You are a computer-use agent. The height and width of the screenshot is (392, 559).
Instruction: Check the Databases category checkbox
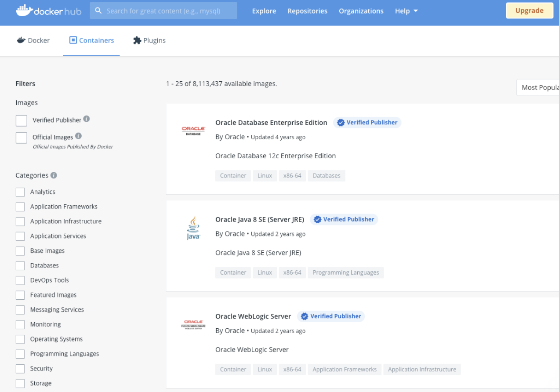tap(20, 265)
